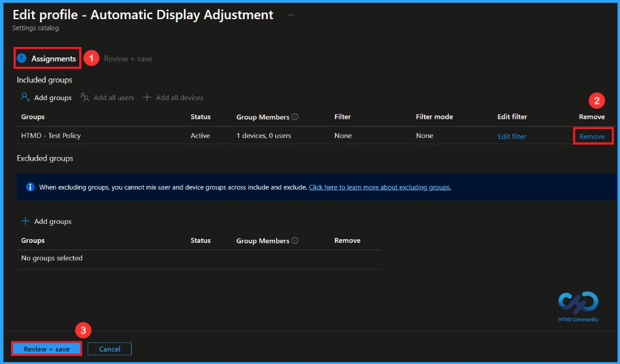Click the Review + save button
The image size is (620, 364).
pyautogui.click(x=46, y=349)
